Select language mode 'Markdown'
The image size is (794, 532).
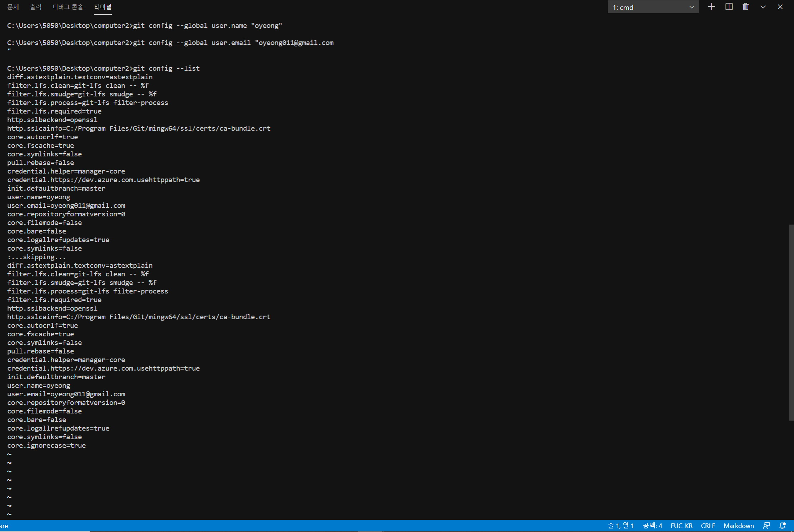click(x=739, y=526)
